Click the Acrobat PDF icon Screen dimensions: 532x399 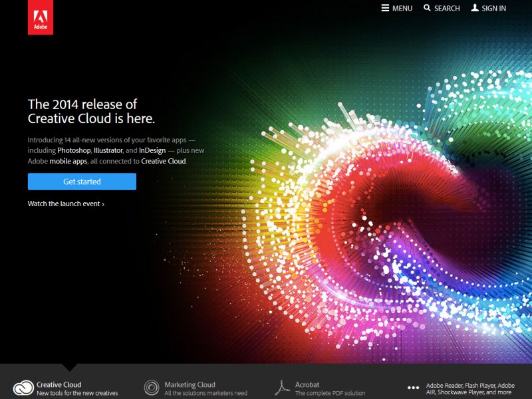282,388
